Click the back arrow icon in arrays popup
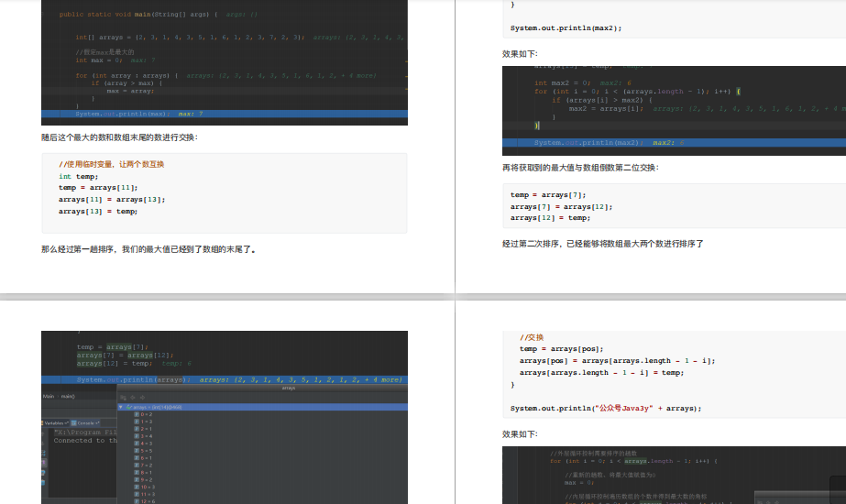The image size is (846, 504). click(133, 397)
